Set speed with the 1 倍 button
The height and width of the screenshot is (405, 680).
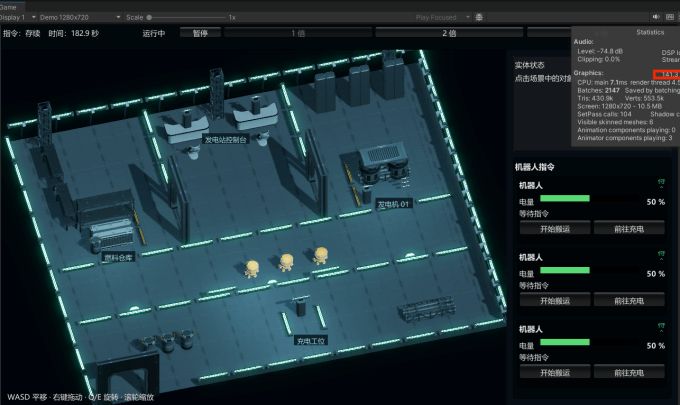tap(298, 33)
